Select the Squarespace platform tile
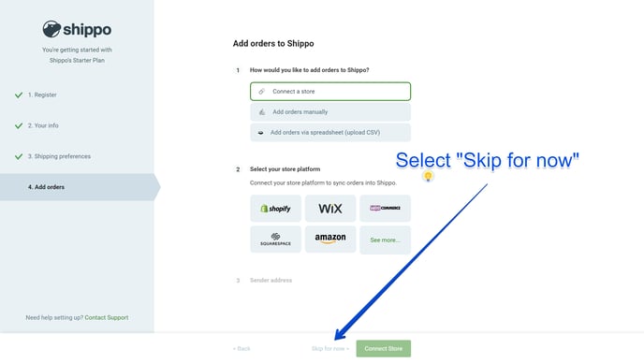 (x=275, y=240)
